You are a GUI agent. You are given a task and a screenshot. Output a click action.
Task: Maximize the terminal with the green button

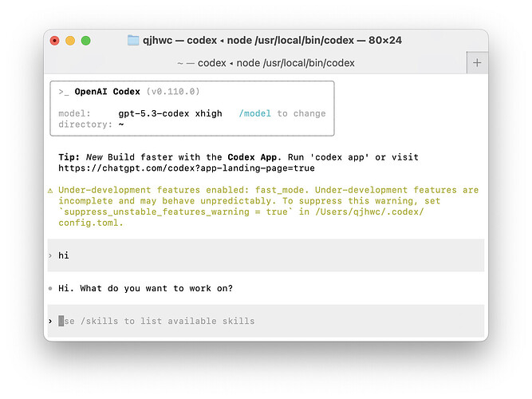click(86, 41)
